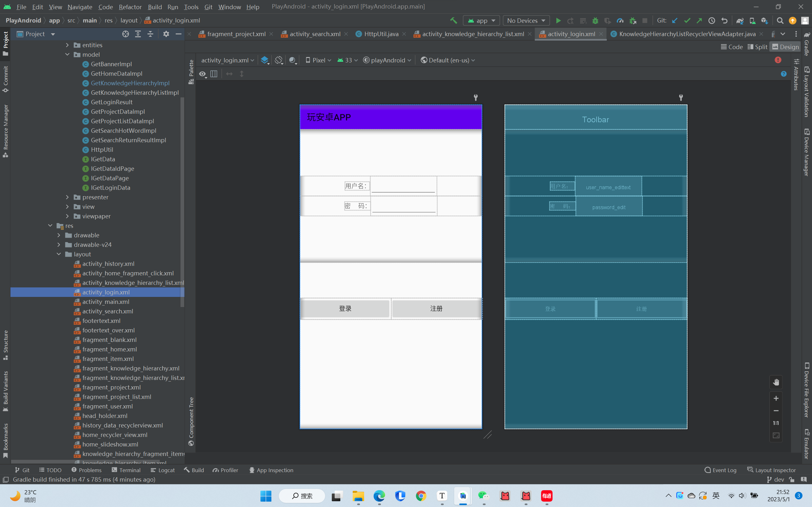The image size is (812, 507).
Task: Debug the app using the bug icon
Action: (x=595, y=21)
